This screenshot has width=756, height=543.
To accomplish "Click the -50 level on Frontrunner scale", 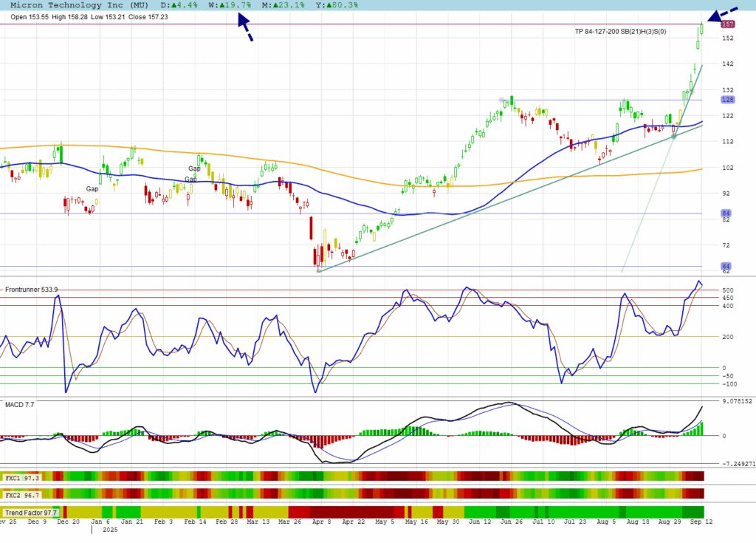I will 727,376.
